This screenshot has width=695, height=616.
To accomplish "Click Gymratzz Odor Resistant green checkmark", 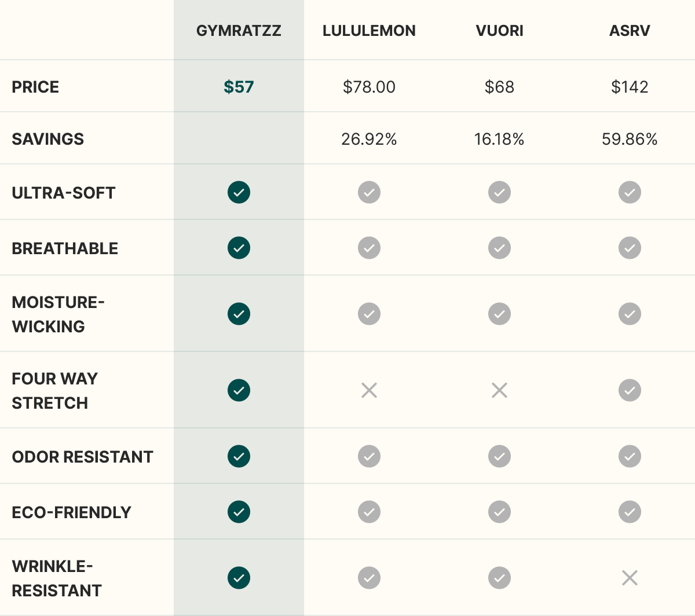I will 239,456.
